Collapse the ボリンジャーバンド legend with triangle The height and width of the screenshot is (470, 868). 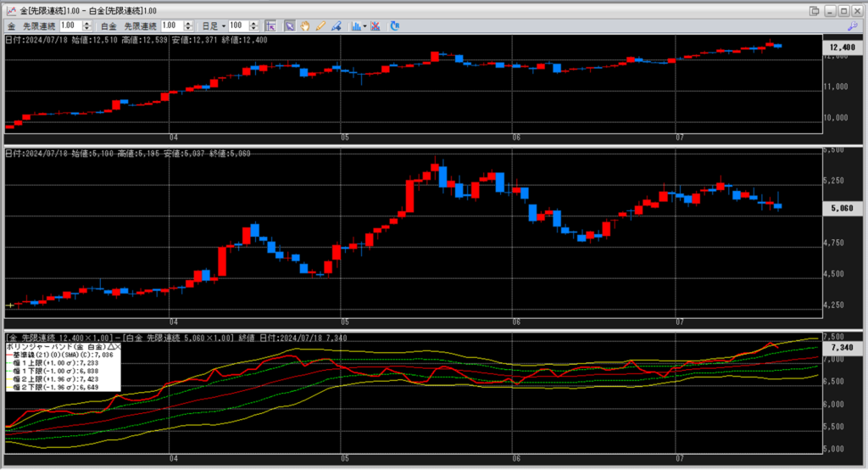[x=109, y=347]
